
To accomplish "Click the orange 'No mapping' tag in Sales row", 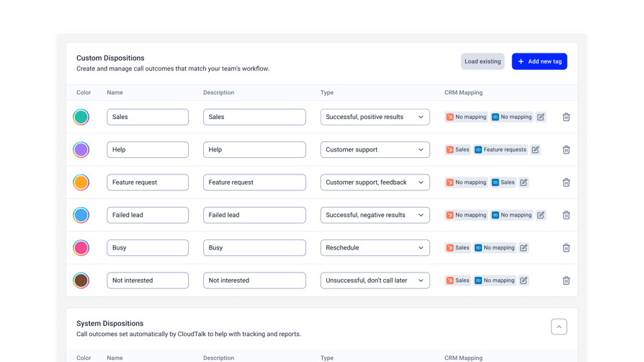I will (x=466, y=117).
